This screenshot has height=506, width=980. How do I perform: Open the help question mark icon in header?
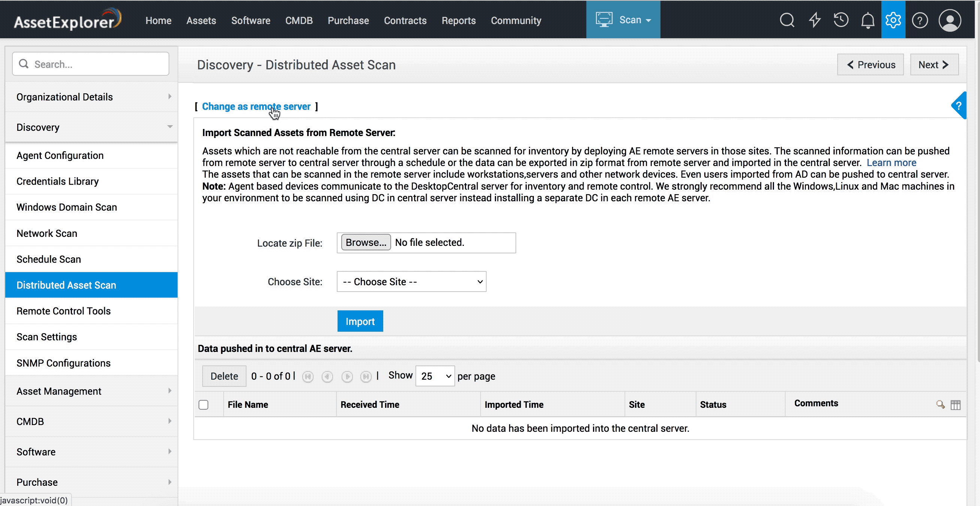[x=920, y=20]
